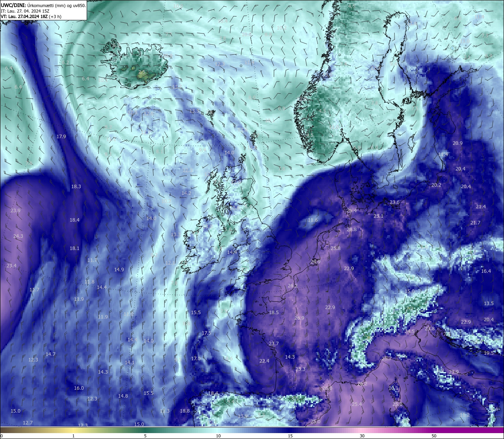This screenshot has height=439, width=504.
Task: Click the 26.8 value over northern Germany
Action: pos(352,230)
